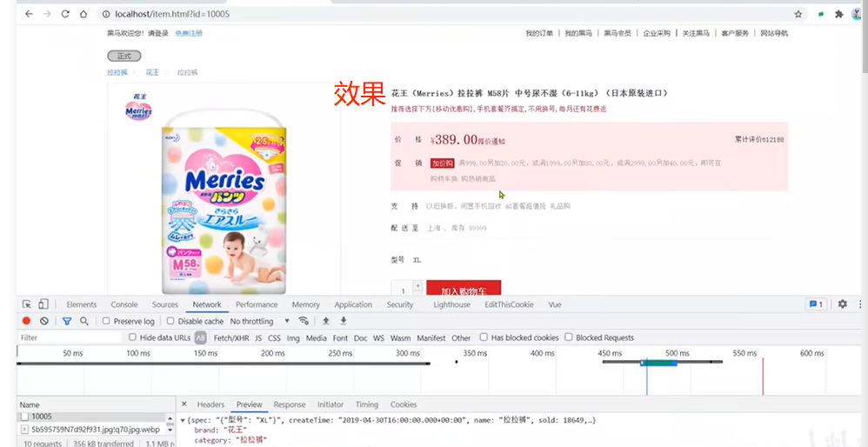
Task: Collapse the JSON preview root object
Action: coord(184,420)
